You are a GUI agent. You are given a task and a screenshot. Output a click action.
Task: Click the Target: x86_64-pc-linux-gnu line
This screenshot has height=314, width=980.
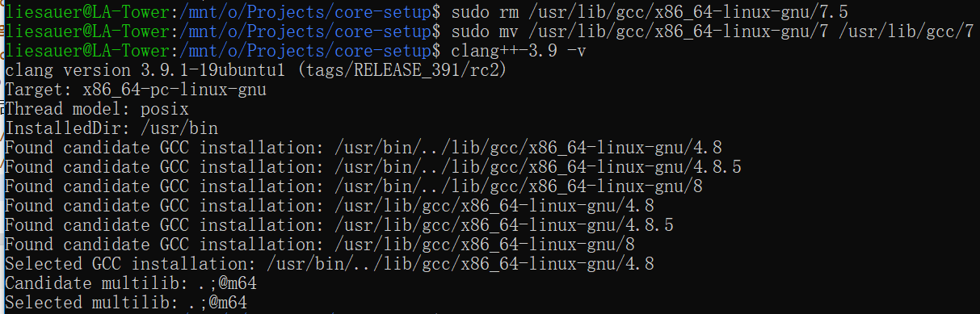136,90
